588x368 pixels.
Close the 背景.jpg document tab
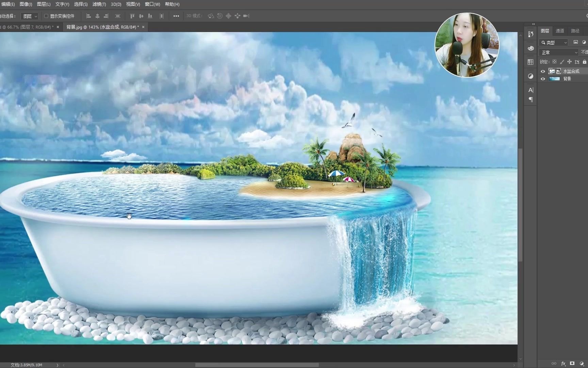143,27
